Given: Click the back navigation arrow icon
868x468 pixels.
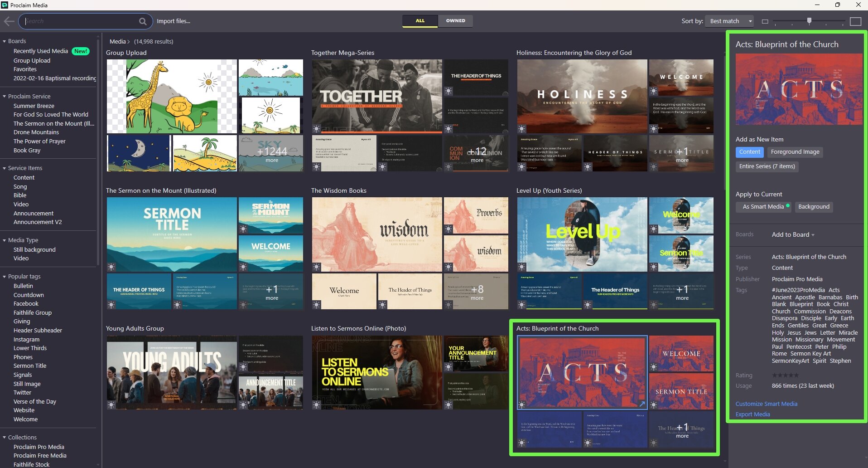Looking at the screenshot, I should click(9, 21).
